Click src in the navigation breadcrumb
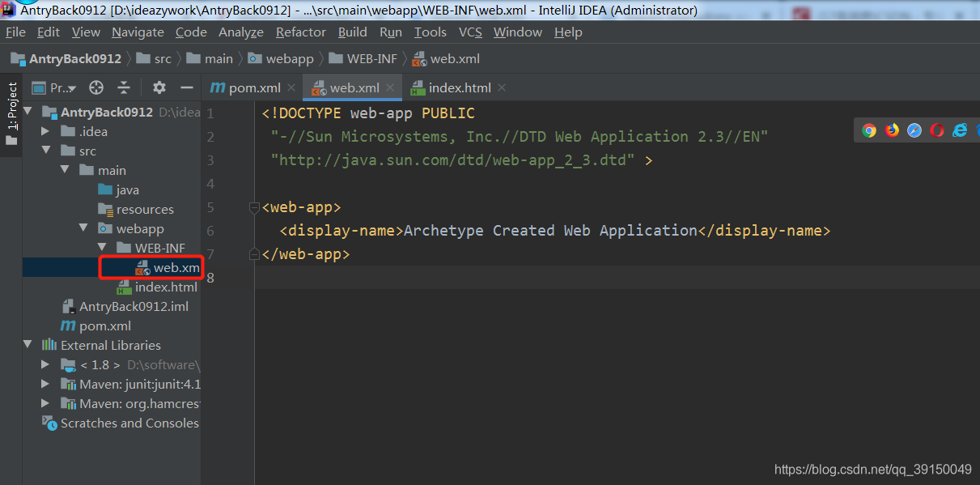Viewport: 980px width, 485px height. click(x=155, y=58)
